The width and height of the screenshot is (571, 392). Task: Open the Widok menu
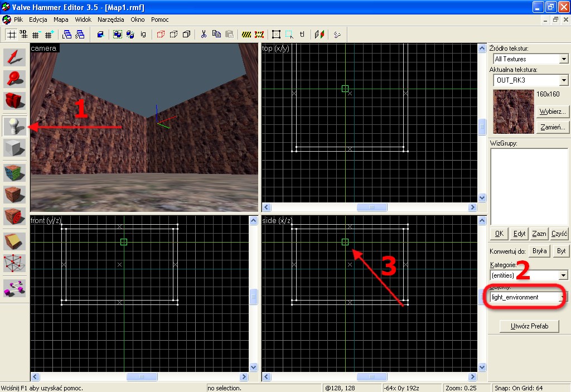point(83,20)
